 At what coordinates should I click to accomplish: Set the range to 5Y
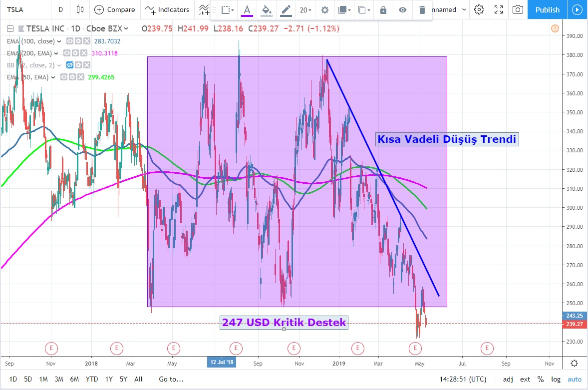pos(123,379)
